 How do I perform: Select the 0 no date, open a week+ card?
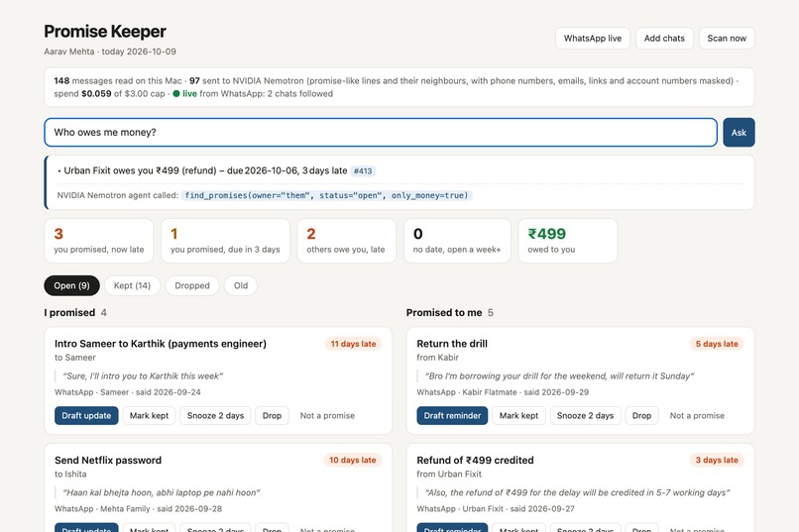[x=457, y=241]
